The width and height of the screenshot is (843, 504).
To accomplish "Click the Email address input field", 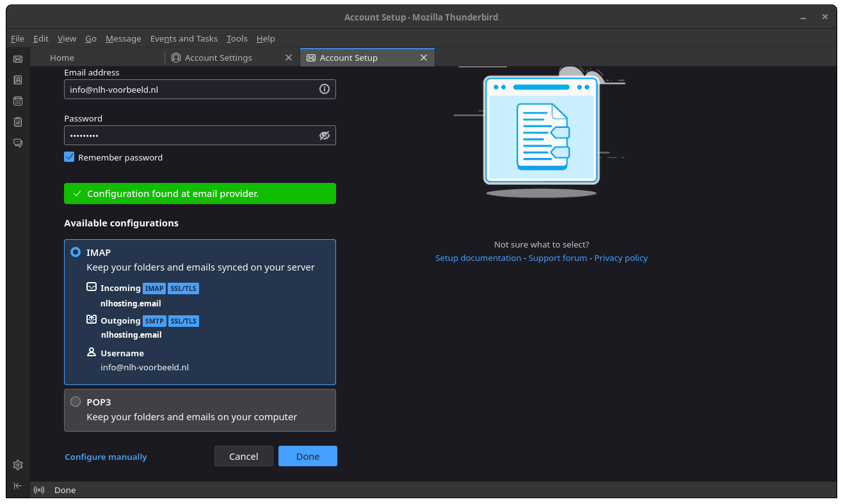I will pyautogui.click(x=200, y=90).
